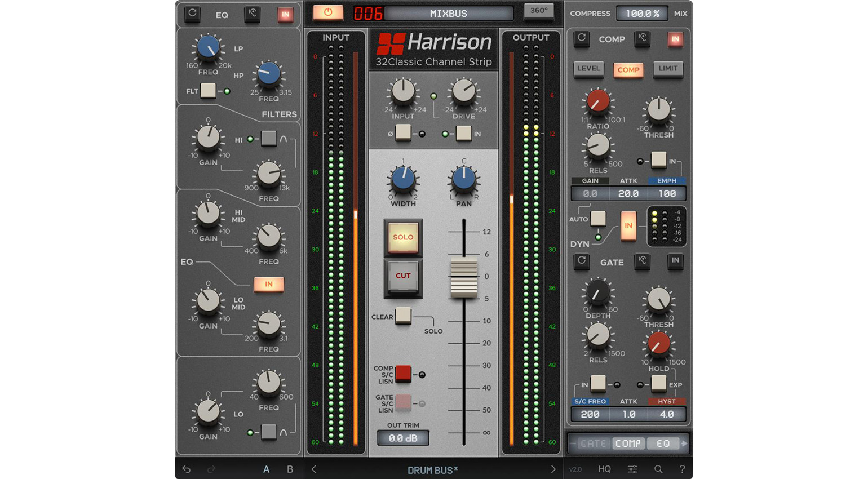Click the CUT mute button
Screen dimensions: 868x479
[x=403, y=276]
